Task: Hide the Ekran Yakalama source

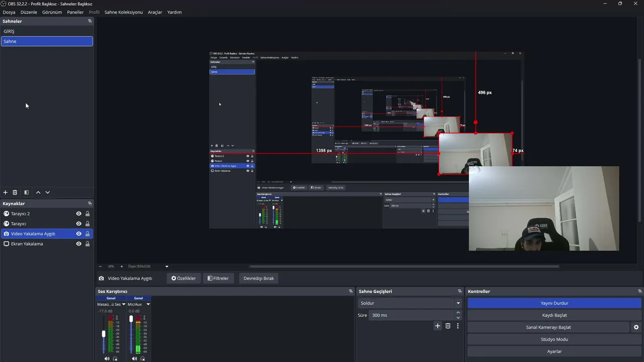Action: tap(79, 244)
